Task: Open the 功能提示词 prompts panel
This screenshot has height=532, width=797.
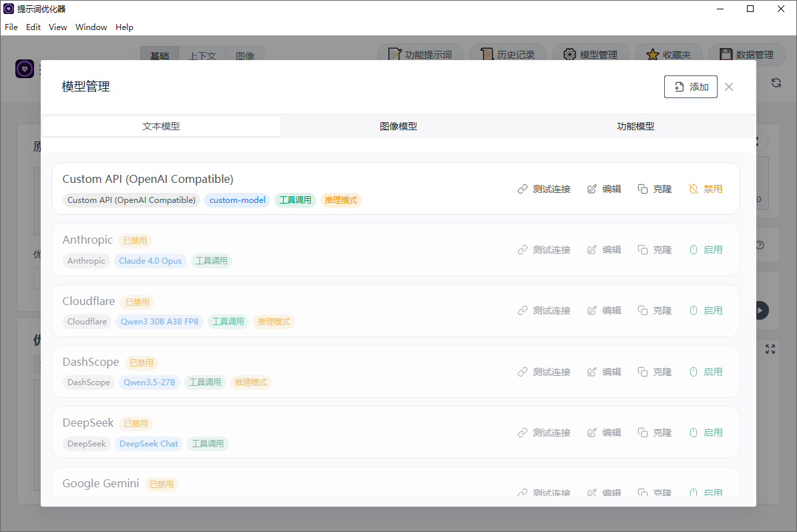Action: point(420,54)
